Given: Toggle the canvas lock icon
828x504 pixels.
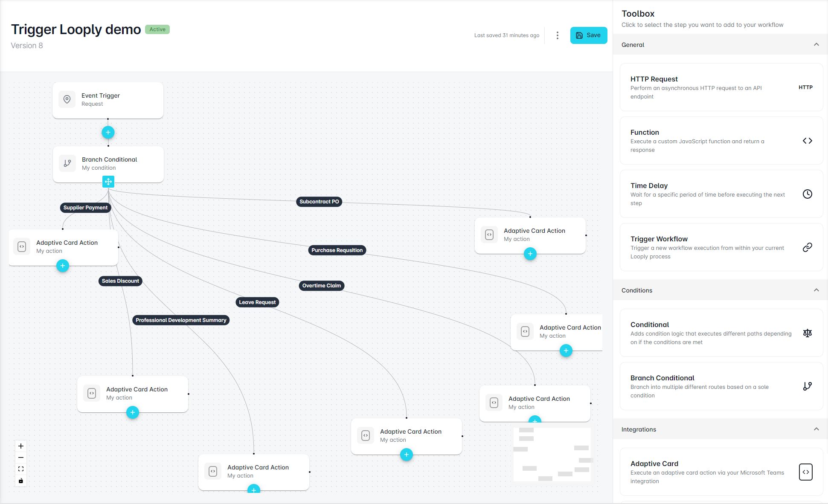Looking at the screenshot, I should (21, 481).
